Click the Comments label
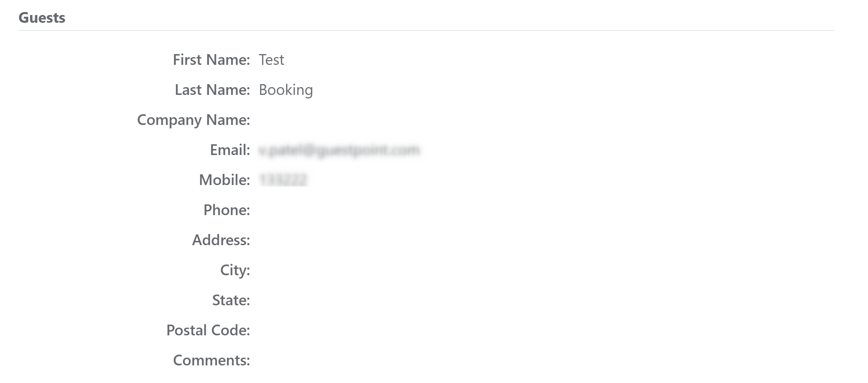The image size is (868, 383). [211, 360]
